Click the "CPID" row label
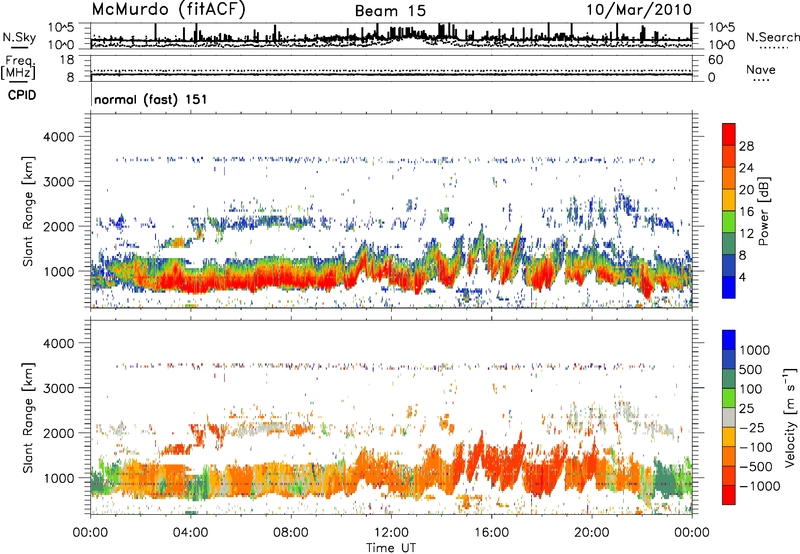 click(x=22, y=95)
